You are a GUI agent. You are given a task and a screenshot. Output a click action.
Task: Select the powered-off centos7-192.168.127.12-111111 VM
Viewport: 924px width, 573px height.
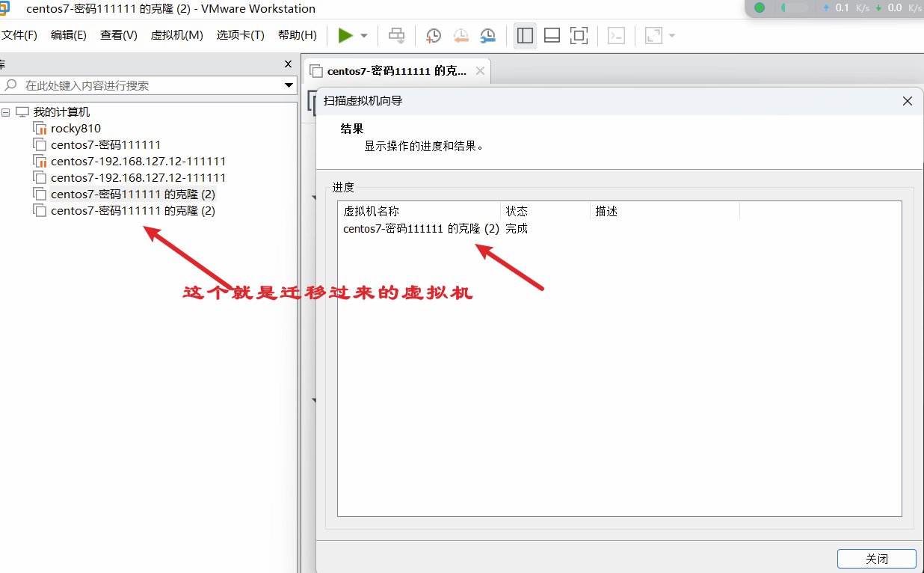click(138, 177)
